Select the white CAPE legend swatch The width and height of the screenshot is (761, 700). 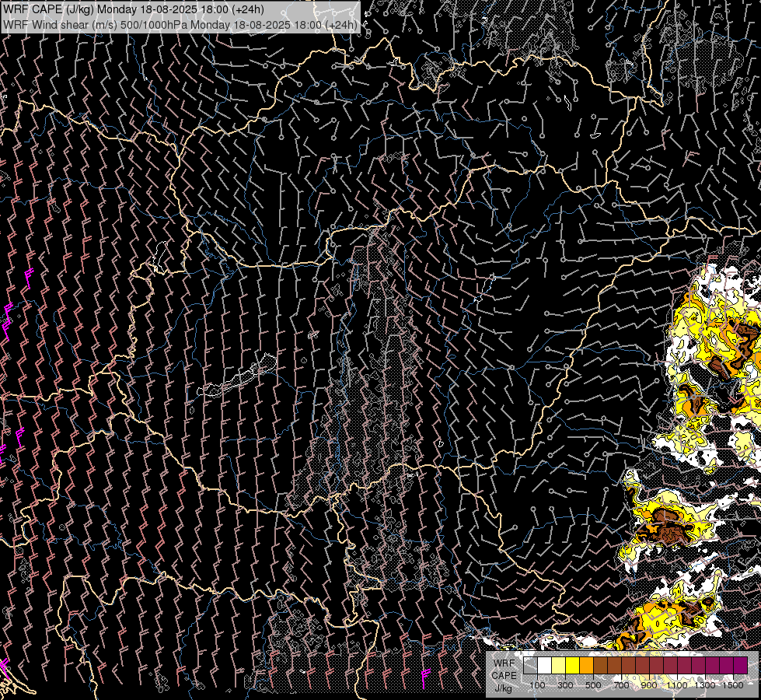click(x=545, y=665)
